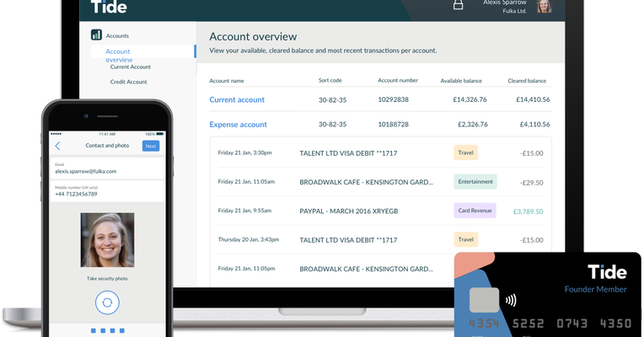The height and width of the screenshot is (337, 644).
Task: Click the Sort code column header
Action: click(x=330, y=80)
